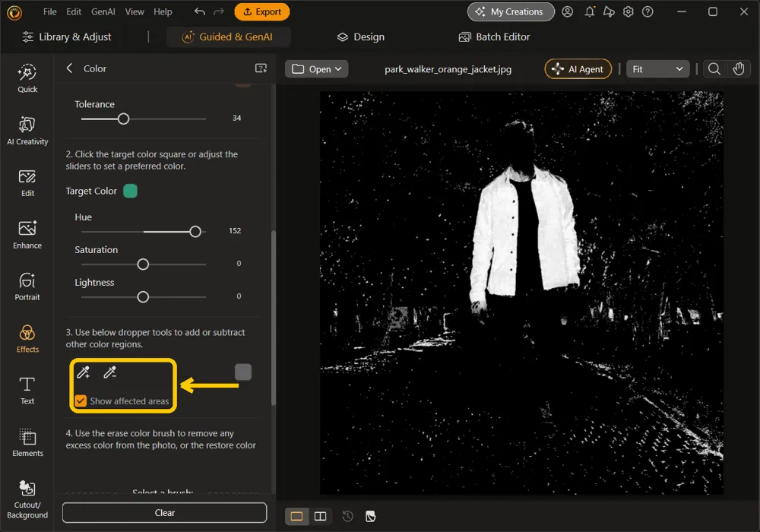Activate the zoom magnifier tool
The width and height of the screenshot is (760, 532).
(714, 69)
